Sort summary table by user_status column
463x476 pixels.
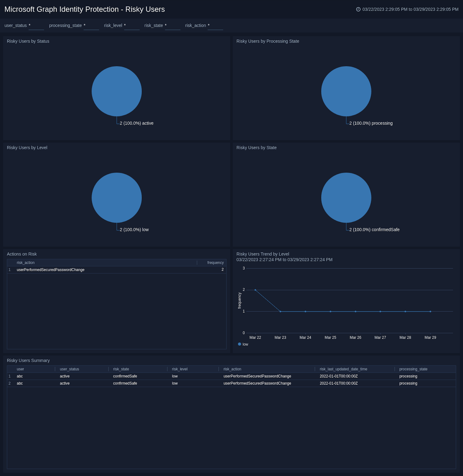pos(69,369)
